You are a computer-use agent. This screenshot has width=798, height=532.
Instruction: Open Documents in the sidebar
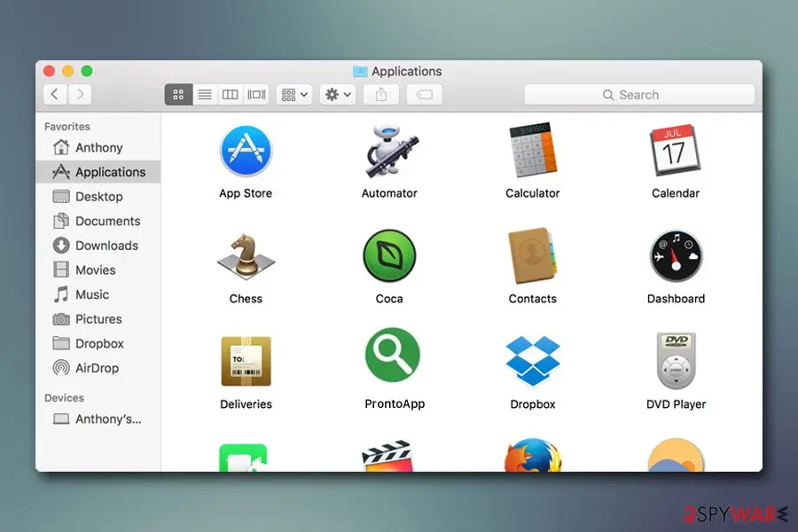coord(98,221)
